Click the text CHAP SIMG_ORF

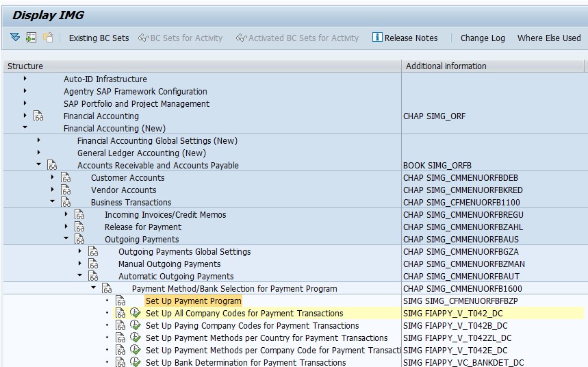(x=434, y=116)
